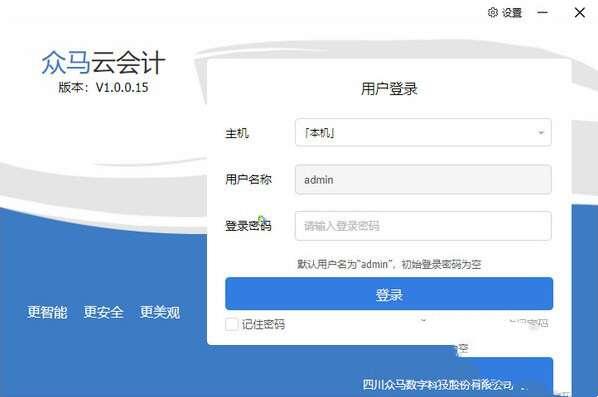The height and width of the screenshot is (397, 598).
Task: Click the 主机 field label
Action: click(x=237, y=133)
